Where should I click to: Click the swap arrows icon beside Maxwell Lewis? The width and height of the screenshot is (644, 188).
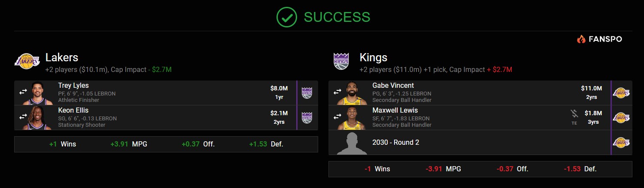pos(337,116)
